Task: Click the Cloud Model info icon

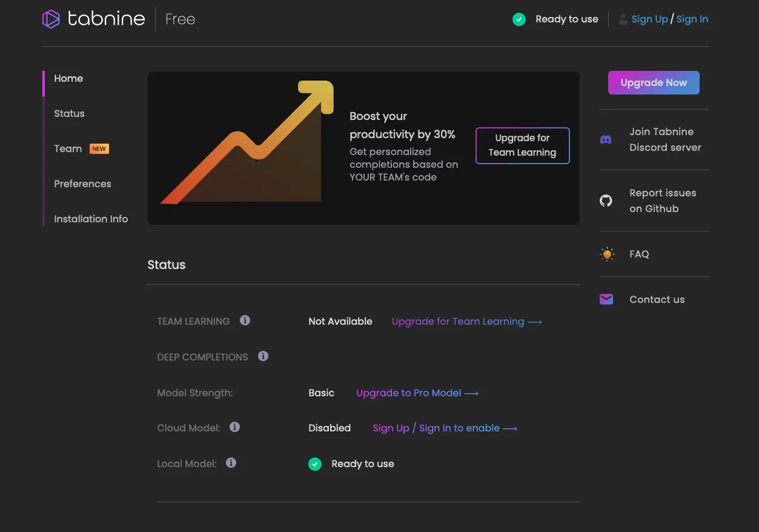Action: click(235, 427)
